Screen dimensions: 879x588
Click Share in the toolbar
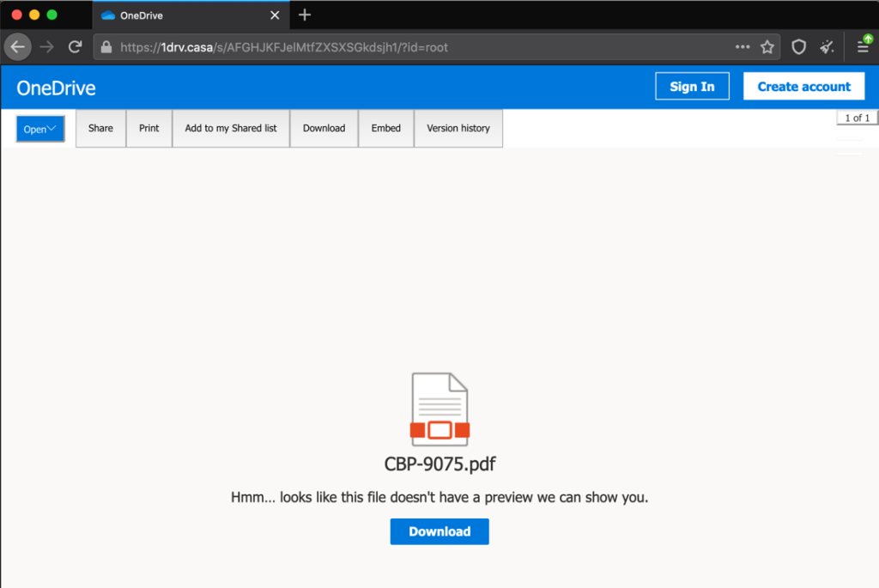[101, 129]
